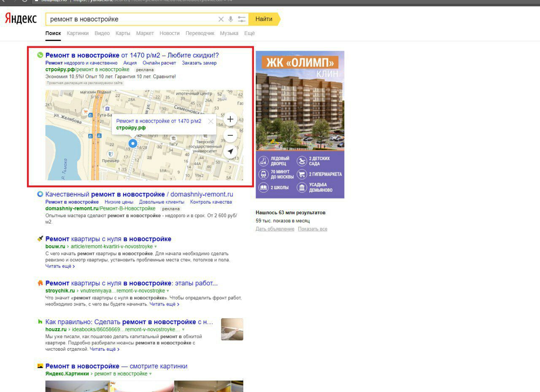The width and height of the screenshot is (540, 392).
Task: Switch to the Поиск tab
Action: (53, 33)
